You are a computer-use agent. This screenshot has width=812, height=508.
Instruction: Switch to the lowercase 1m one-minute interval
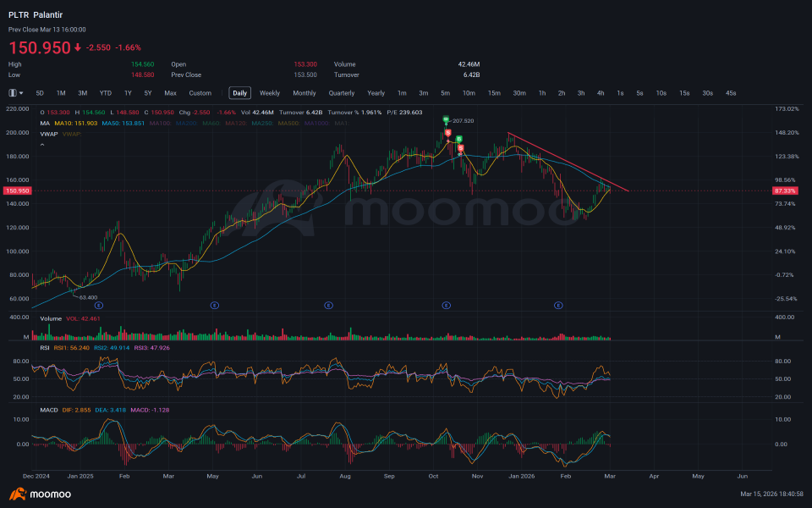[402, 93]
